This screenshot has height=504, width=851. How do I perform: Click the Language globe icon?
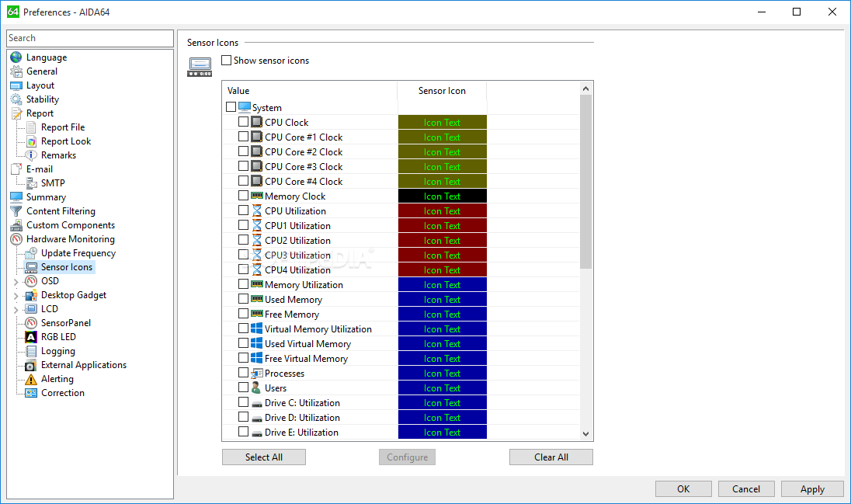(16, 57)
